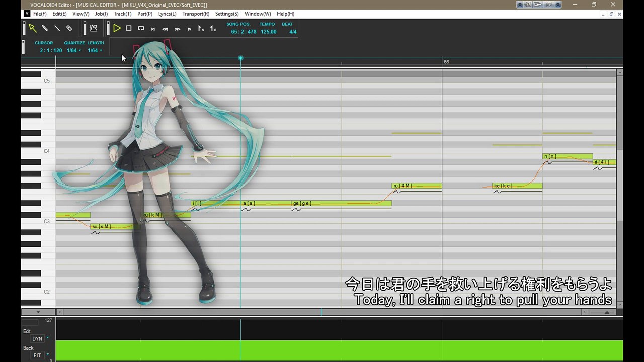
Task: Stop playback with the square button
Action: coord(129,28)
